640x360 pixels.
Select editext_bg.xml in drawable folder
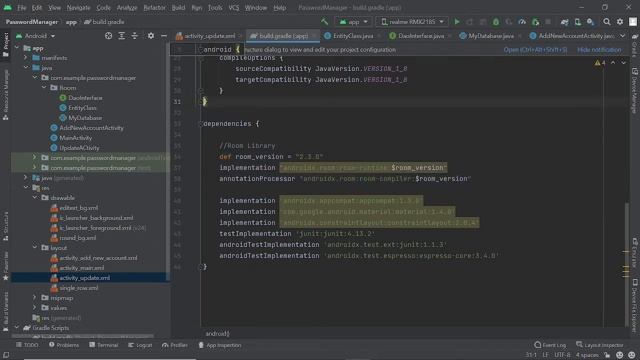(x=79, y=208)
